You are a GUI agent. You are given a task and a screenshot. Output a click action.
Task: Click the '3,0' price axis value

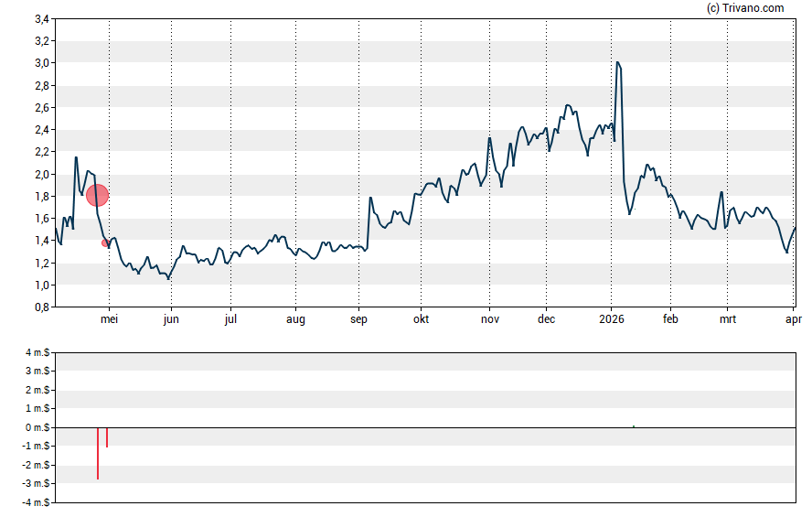tap(41, 63)
